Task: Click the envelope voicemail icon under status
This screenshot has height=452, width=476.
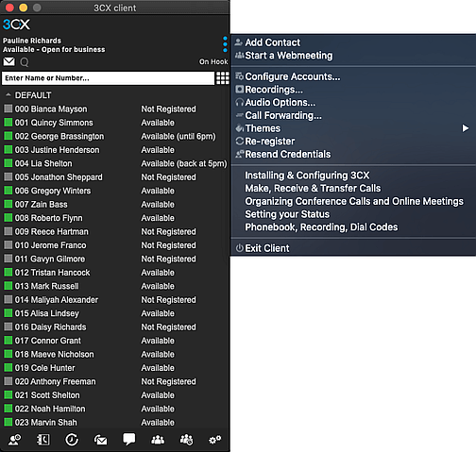Action: pyautogui.click(x=8, y=61)
